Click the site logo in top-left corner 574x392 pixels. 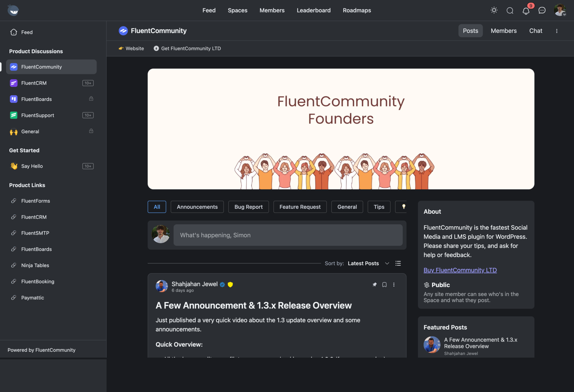[13, 10]
